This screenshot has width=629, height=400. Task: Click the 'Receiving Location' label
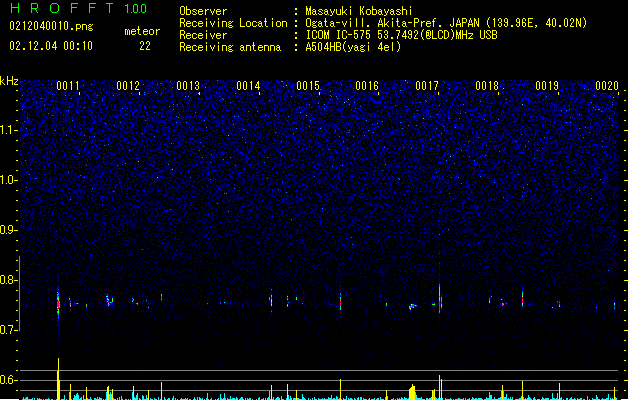[233, 23]
